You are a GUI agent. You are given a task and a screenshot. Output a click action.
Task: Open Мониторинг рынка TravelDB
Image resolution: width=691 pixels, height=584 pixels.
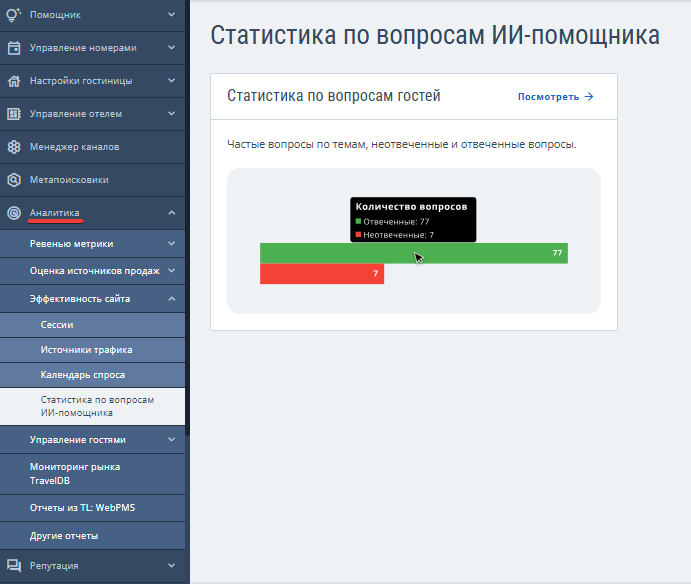93,474
